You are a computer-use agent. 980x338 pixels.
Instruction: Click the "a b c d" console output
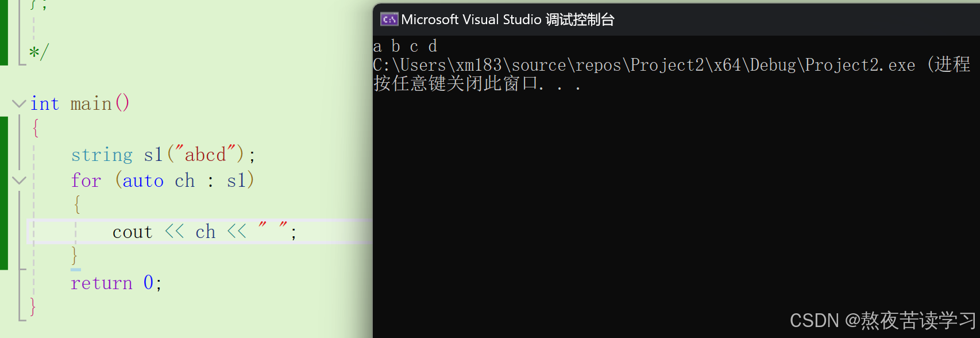(405, 46)
